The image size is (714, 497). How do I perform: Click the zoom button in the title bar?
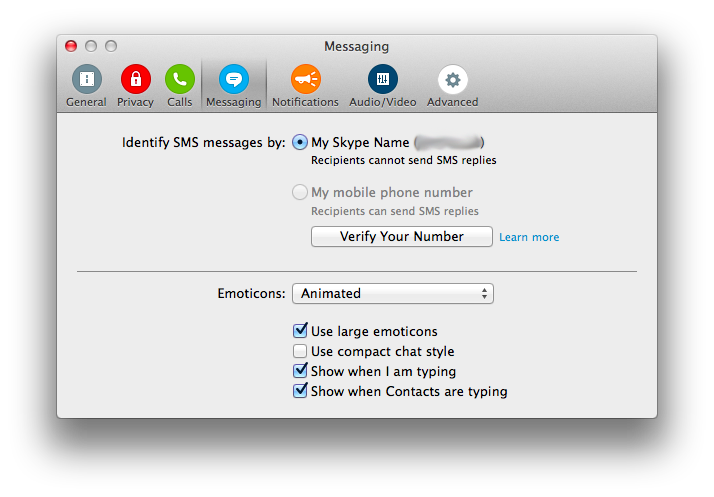click(111, 46)
